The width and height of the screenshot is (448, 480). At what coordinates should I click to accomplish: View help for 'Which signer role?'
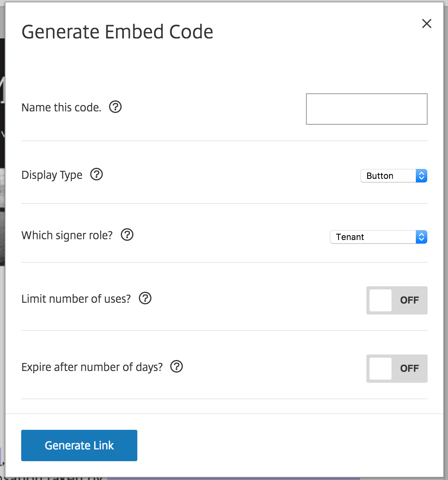pyautogui.click(x=127, y=235)
